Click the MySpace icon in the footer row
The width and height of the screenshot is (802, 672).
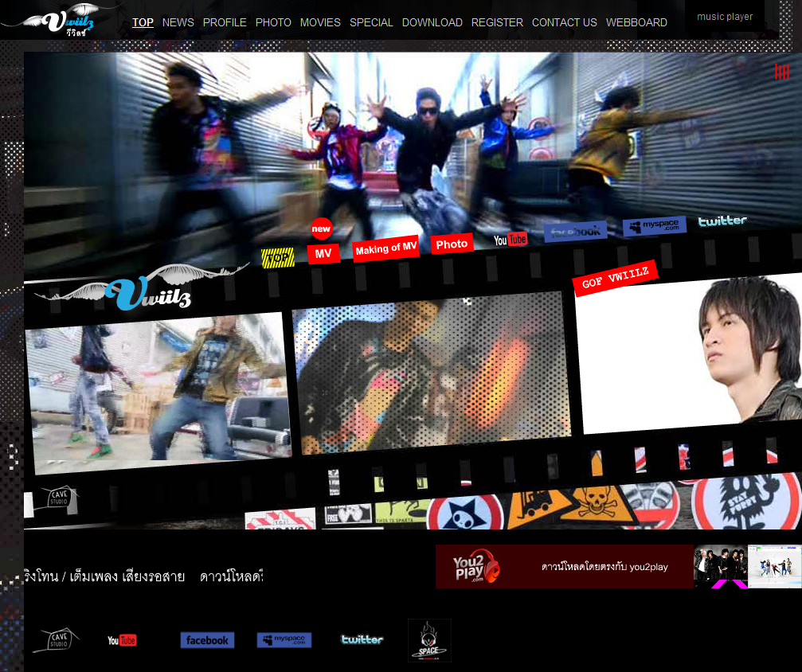(284, 640)
